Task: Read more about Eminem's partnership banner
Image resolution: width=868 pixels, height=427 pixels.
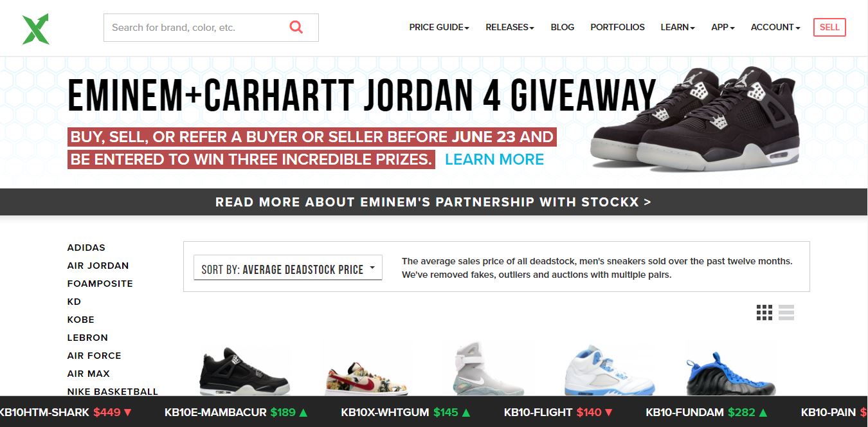Action: click(433, 202)
